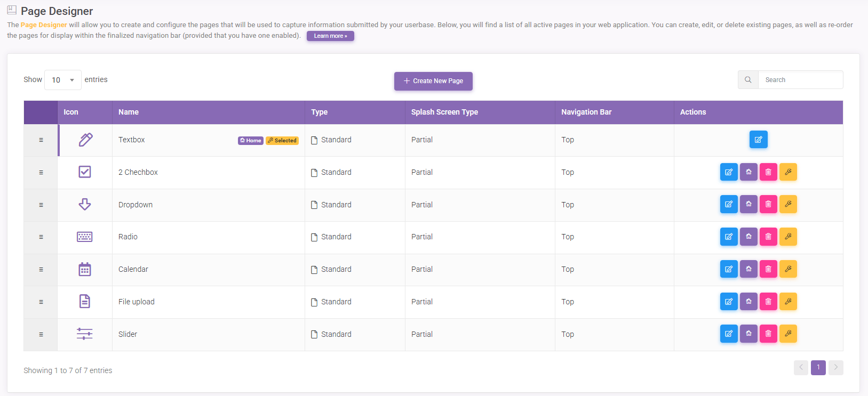
Task: Edit the Textbox page
Action: (x=758, y=140)
